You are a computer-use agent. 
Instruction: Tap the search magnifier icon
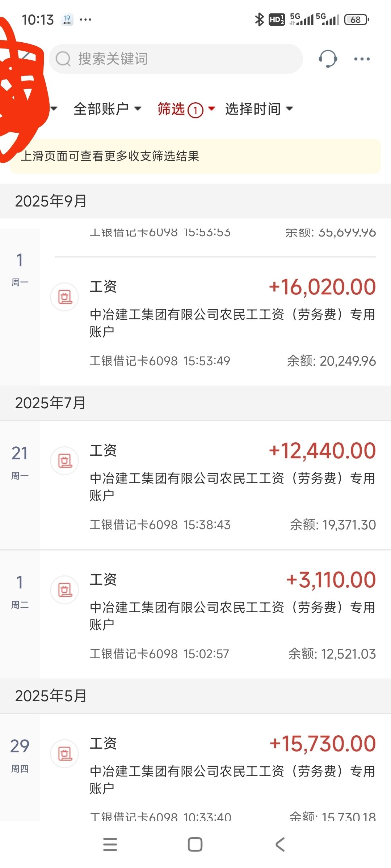coord(63,59)
